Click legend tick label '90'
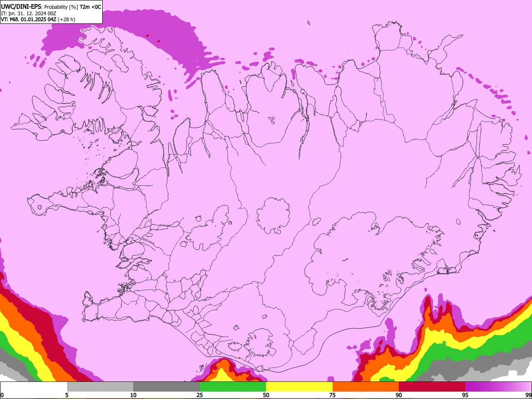This screenshot has width=532, height=399. tap(399, 395)
